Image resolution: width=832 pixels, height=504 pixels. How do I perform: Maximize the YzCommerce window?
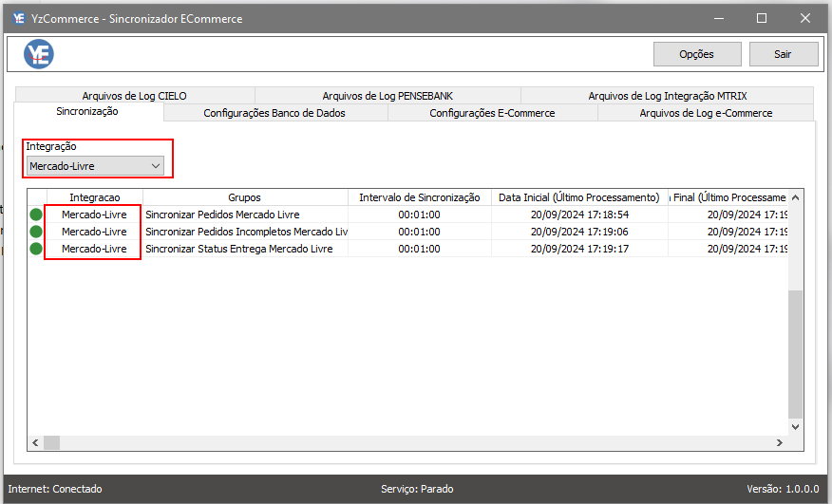click(x=762, y=19)
